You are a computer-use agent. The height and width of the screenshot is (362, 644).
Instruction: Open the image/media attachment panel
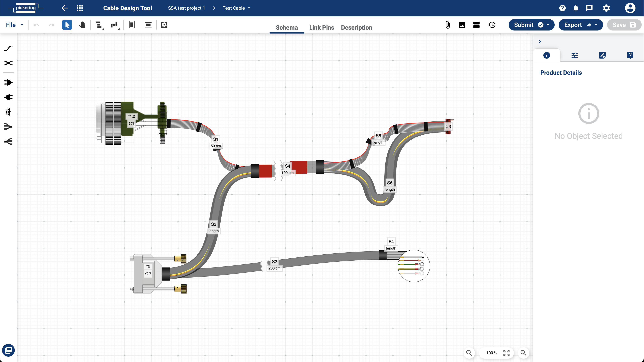coord(462,25)
